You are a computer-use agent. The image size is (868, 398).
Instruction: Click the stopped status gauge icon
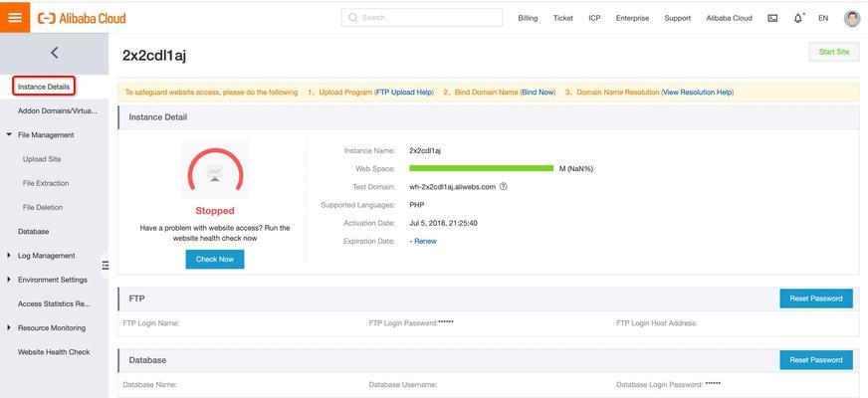(215, 171)
